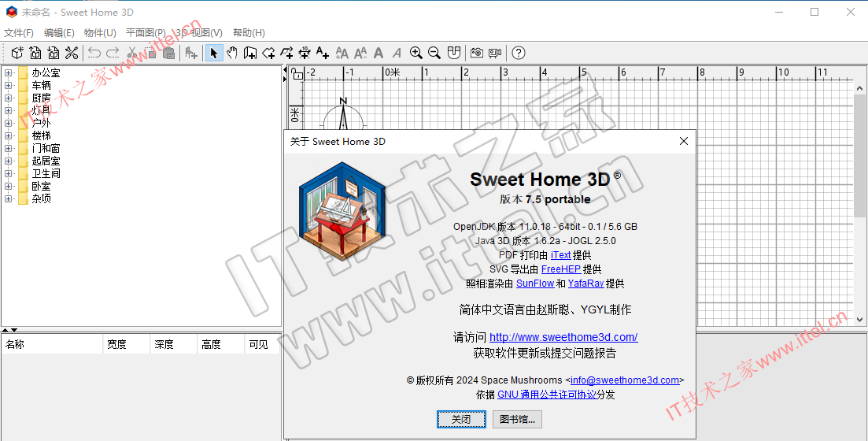Sort furniture list by 名称 column

52,345
